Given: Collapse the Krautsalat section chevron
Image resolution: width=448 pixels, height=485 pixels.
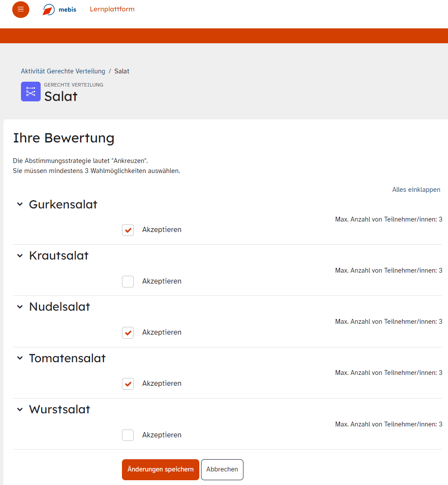Looking at the screenshot, I should pyautogui.click(x=20, y=256).
